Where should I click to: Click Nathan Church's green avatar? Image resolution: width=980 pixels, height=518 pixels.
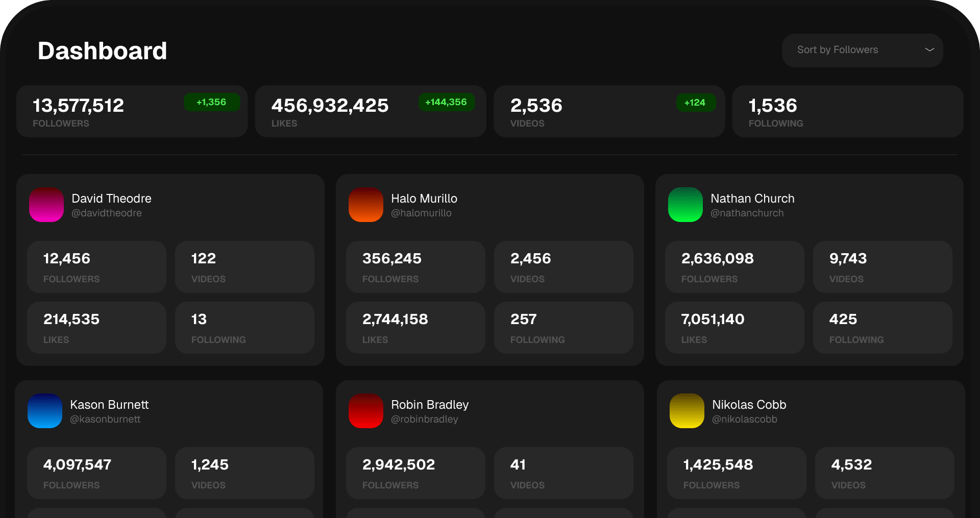(685, 205)
